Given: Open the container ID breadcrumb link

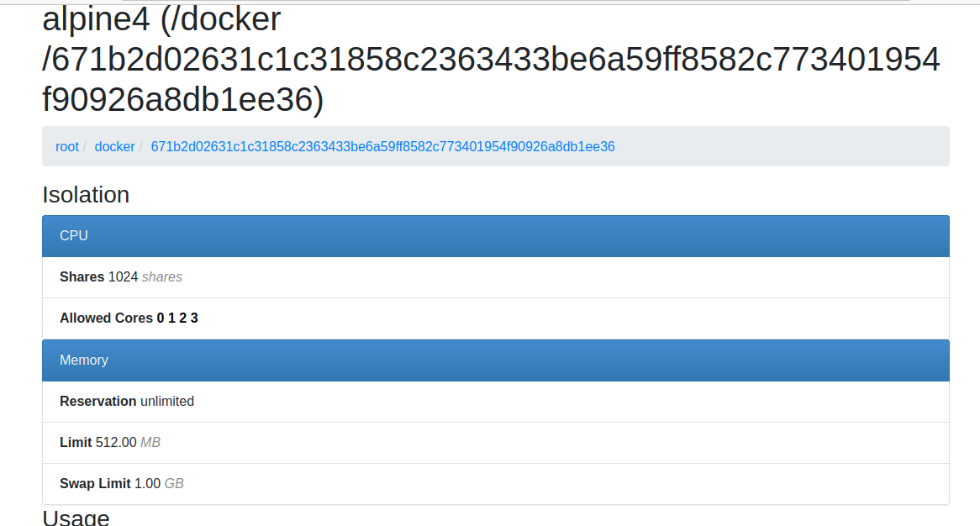Looking at the screenshot, I should coord(382,146).
